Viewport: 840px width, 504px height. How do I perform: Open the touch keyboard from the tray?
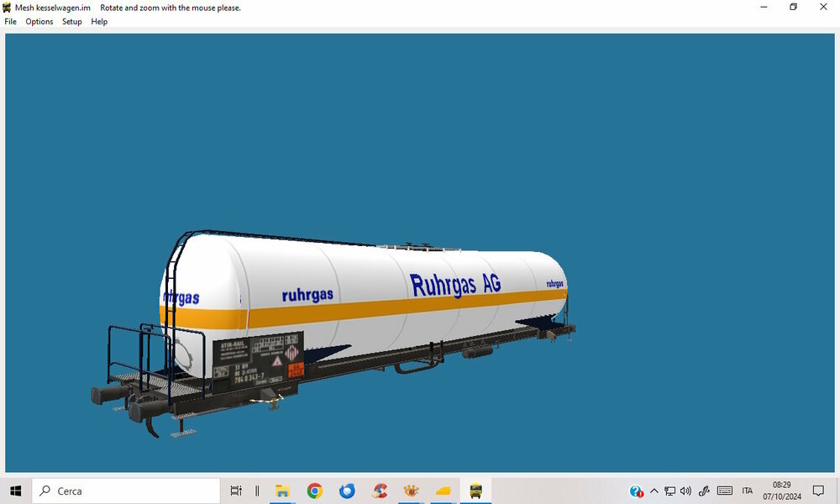point(725,491)
